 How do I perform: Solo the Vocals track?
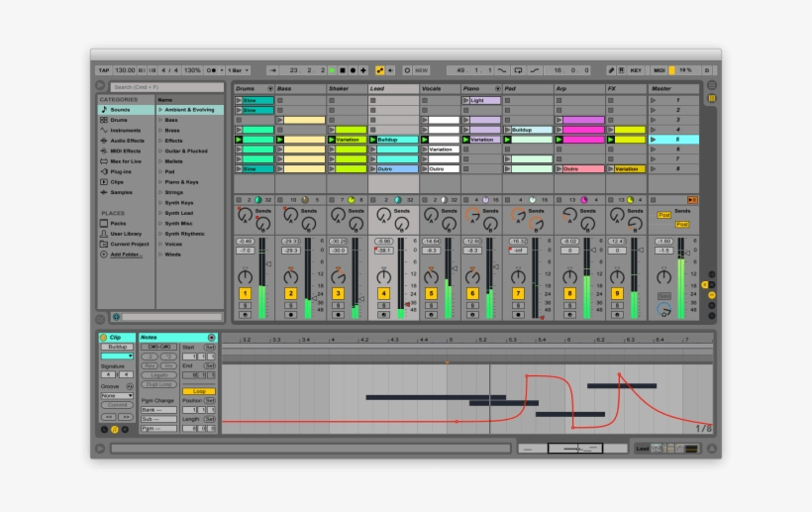coord(431,306)
